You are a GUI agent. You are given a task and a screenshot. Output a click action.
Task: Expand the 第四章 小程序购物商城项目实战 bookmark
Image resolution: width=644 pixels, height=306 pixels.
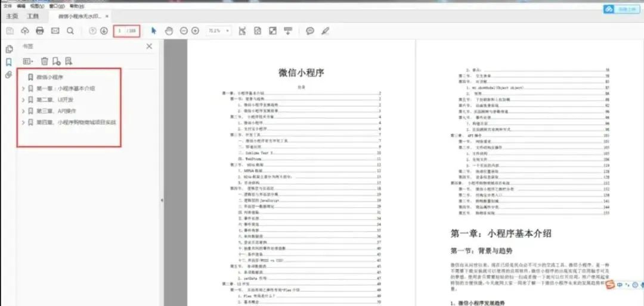[23, 122]
